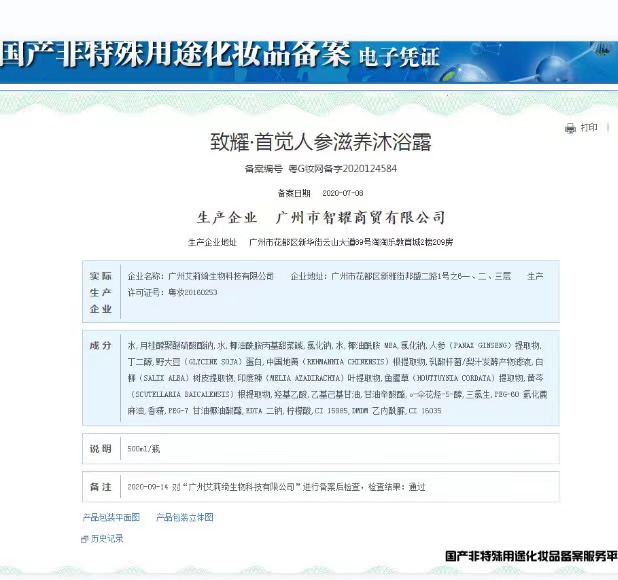Viewport: 618px width, 580px height.
Task: Open the 历史记录 history link
Action: click(107, 538)
